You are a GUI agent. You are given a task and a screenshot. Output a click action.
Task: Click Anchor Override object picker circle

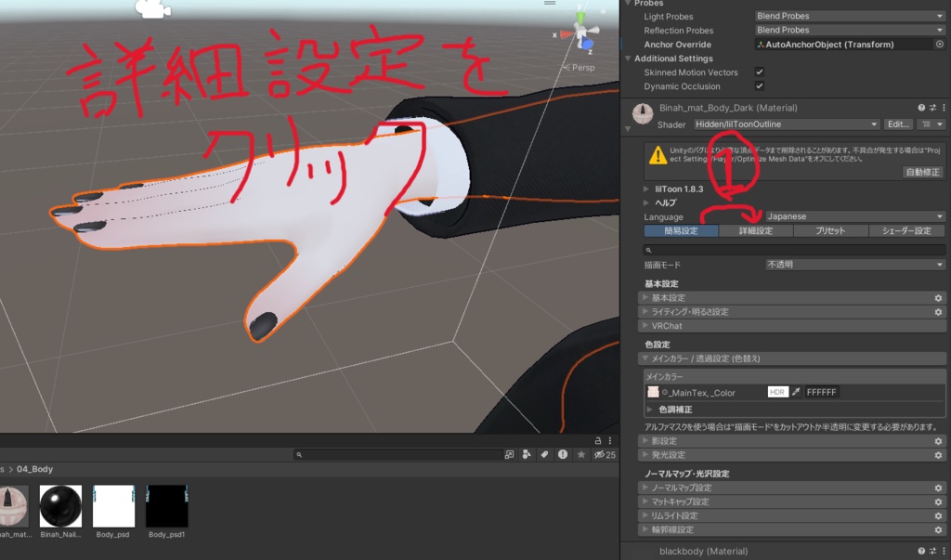pyautogui.click(x=940, y=45)
